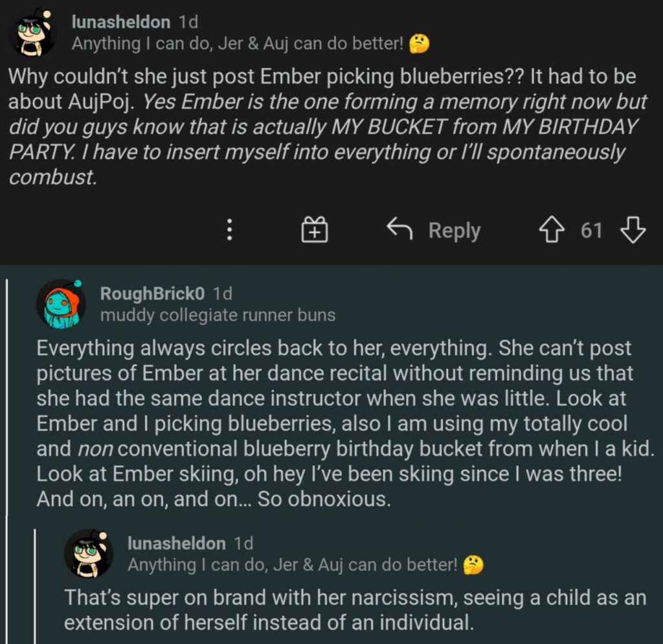Collapse RoughBrick0's comment via its thread line

pyautogui.click(x=6, y=454)
